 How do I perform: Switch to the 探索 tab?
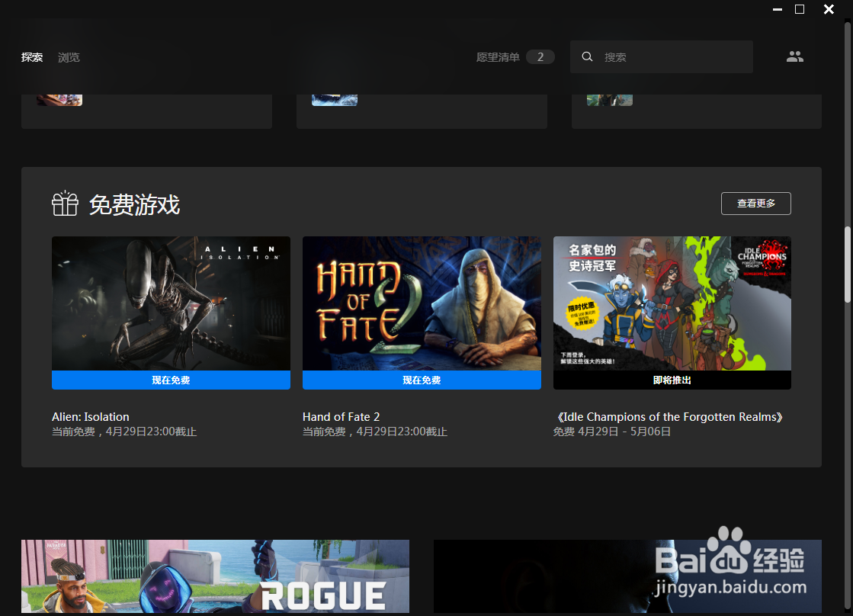point(31,57)
